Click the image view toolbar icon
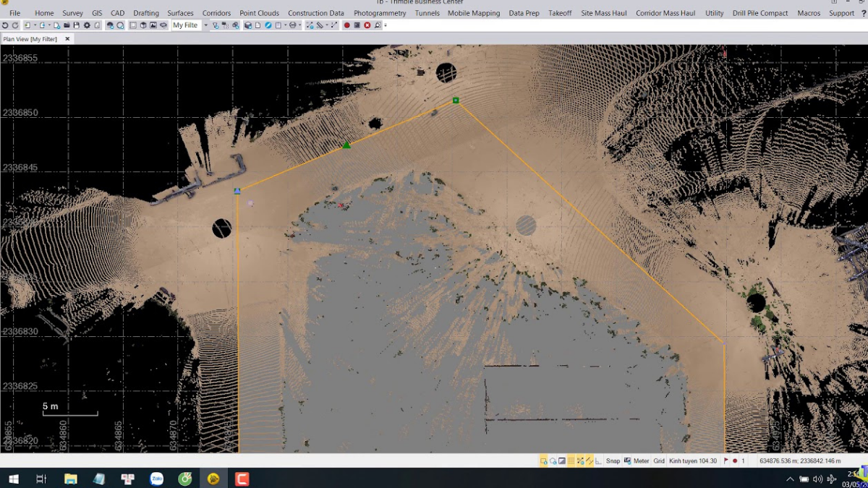 pyautogui.click(x=153, y=25)
